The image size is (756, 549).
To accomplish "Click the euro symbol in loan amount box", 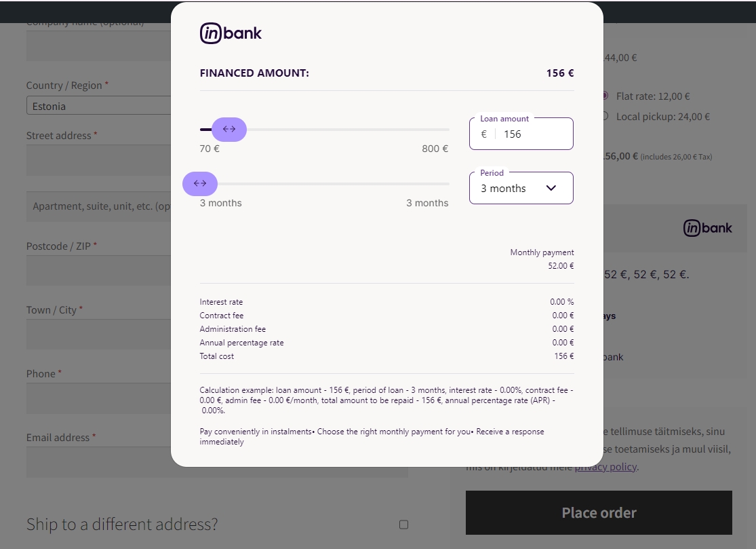I will point(483,134).
